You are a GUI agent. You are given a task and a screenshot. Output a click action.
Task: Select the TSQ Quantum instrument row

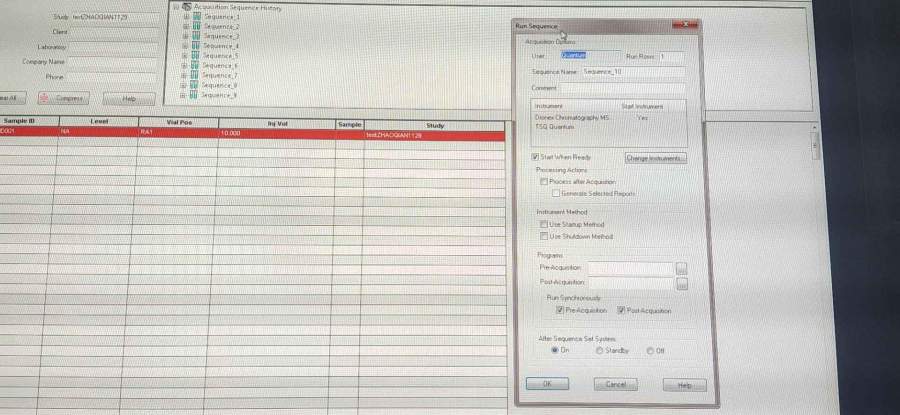(x=608, y=126)
